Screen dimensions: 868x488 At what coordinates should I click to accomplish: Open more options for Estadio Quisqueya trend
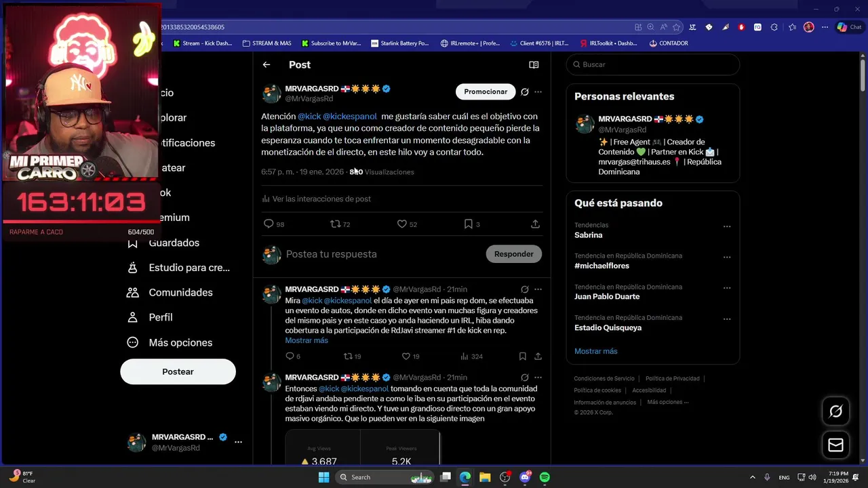727,319
